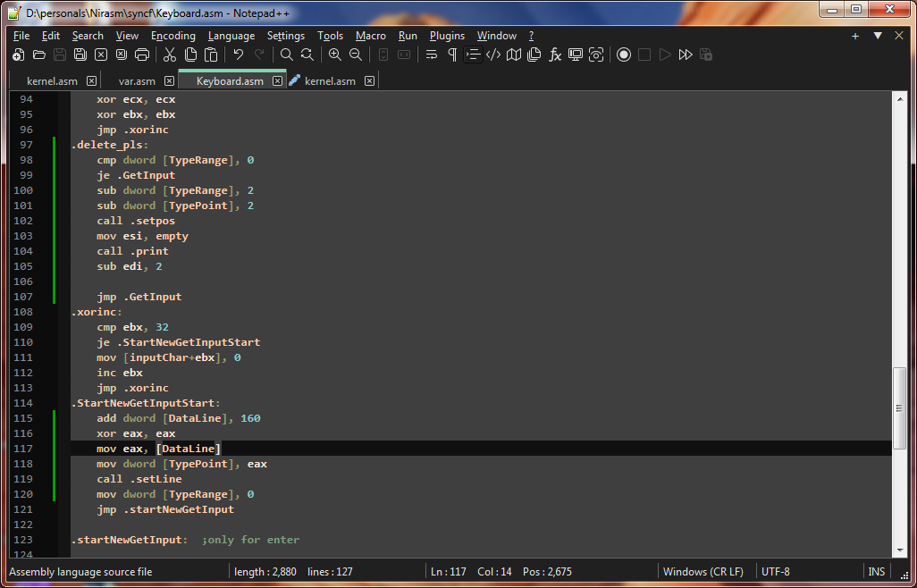Open the Edit menu

pyautogui.click(x=51, y=36)
